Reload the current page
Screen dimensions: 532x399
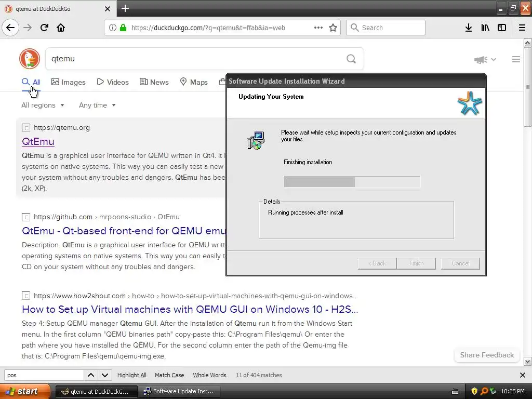coord(44,28)
